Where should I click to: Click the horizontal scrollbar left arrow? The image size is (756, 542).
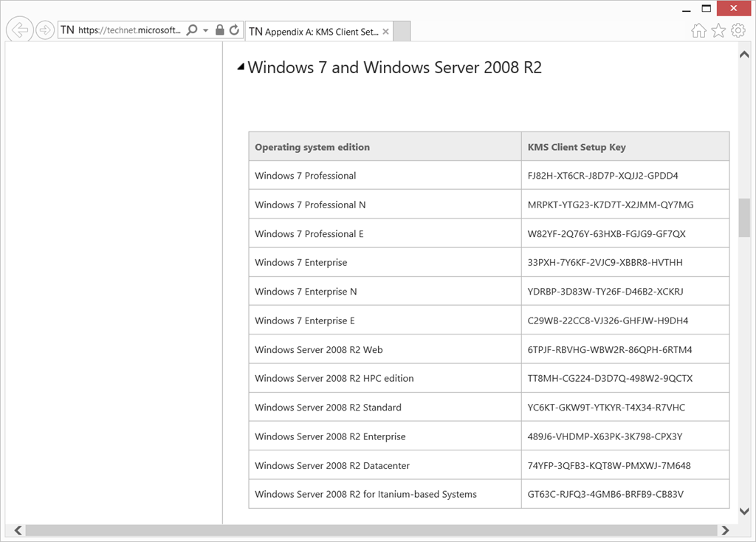(x=18, y=530)
